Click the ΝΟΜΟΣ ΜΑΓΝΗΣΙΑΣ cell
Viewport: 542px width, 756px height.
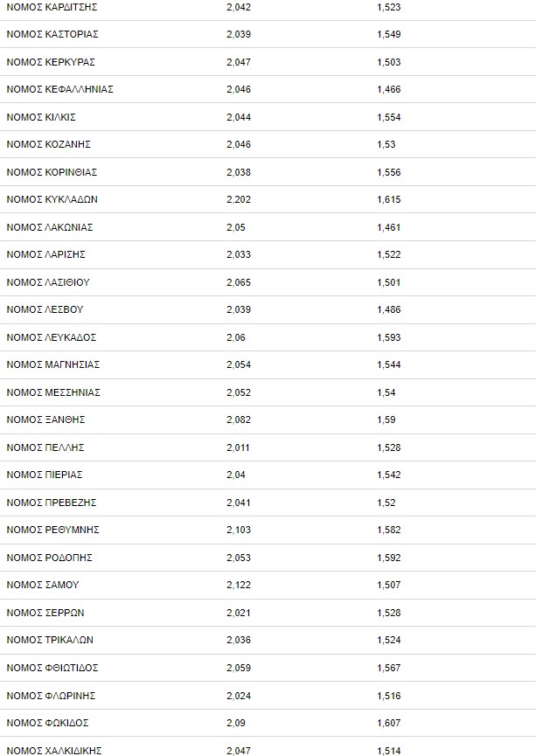pyautogui.click(x=53, y=364)
